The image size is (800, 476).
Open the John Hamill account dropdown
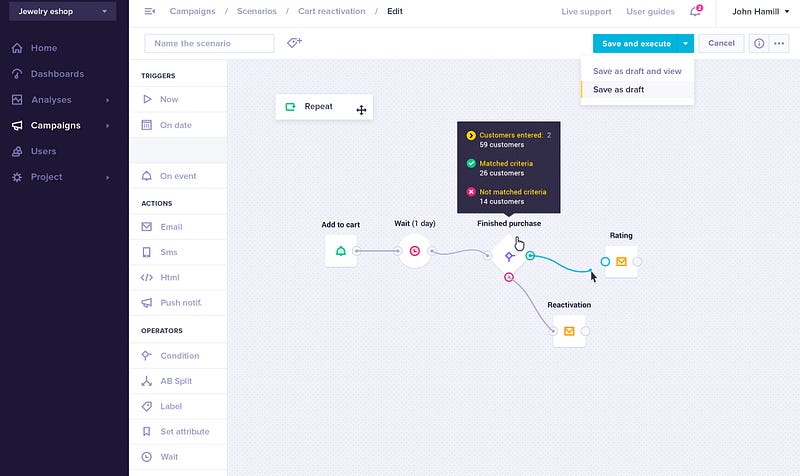(x=760, y=11)
